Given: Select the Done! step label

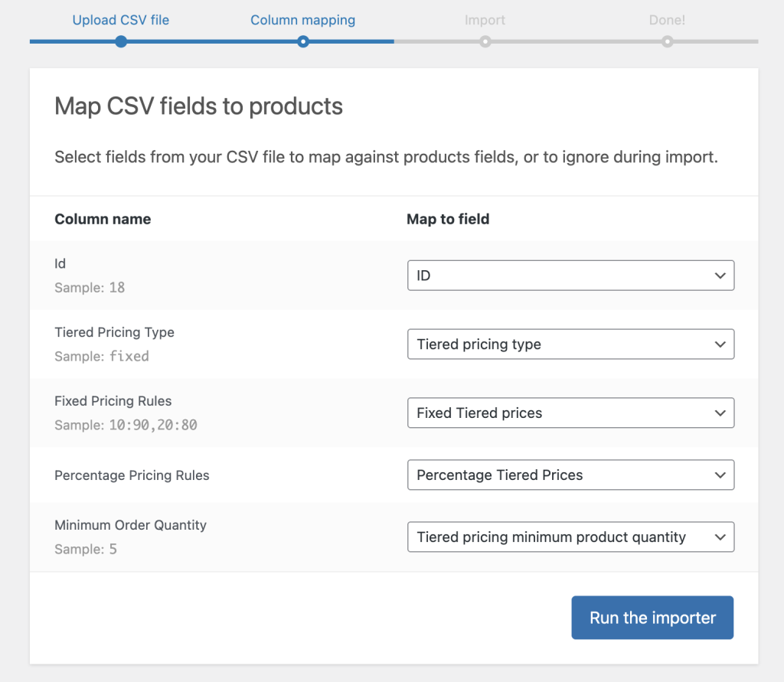Looking at the screenshot, I should [667, 20].
